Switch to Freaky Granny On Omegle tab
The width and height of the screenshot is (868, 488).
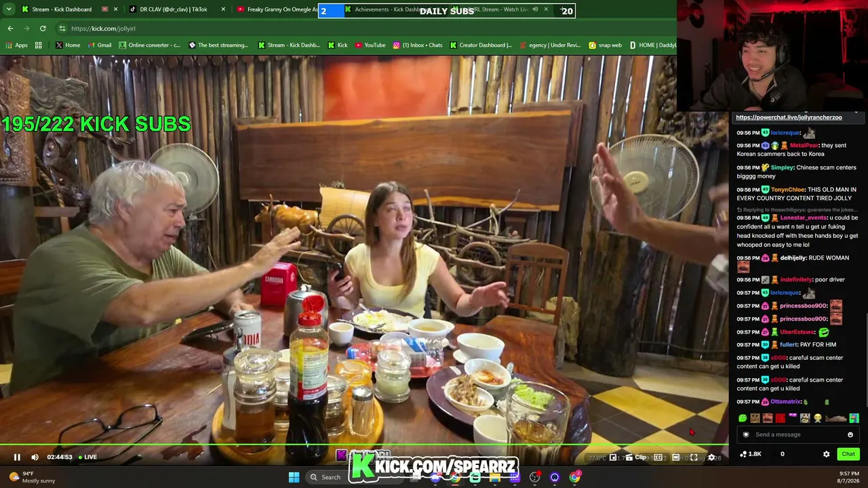(x=278, y=9)
